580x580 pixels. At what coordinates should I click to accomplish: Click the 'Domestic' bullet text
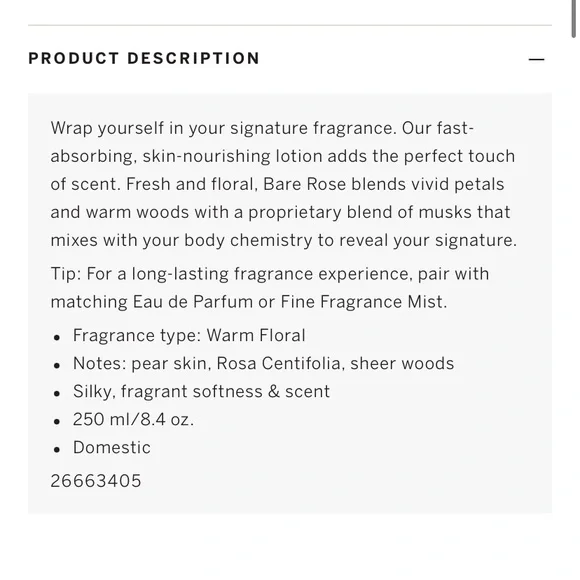[112, 448]
